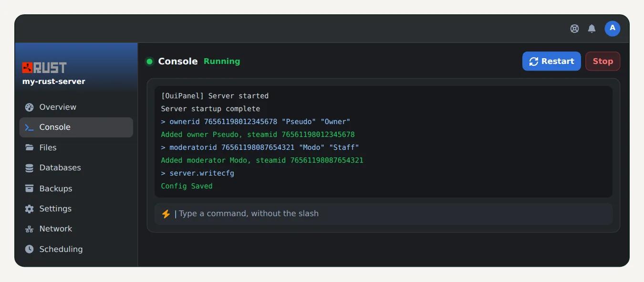Click the Backups archive icon
The image size is (644, 282).
point(30,188)
